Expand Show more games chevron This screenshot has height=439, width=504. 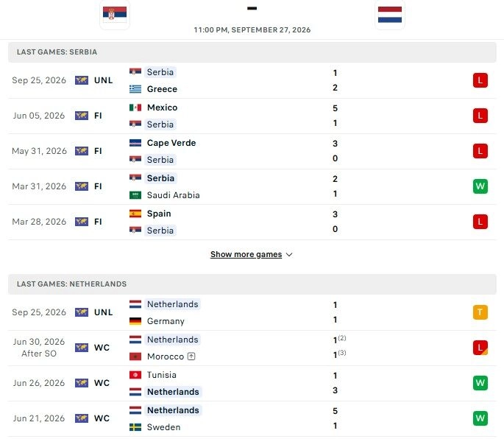(289, 255)
